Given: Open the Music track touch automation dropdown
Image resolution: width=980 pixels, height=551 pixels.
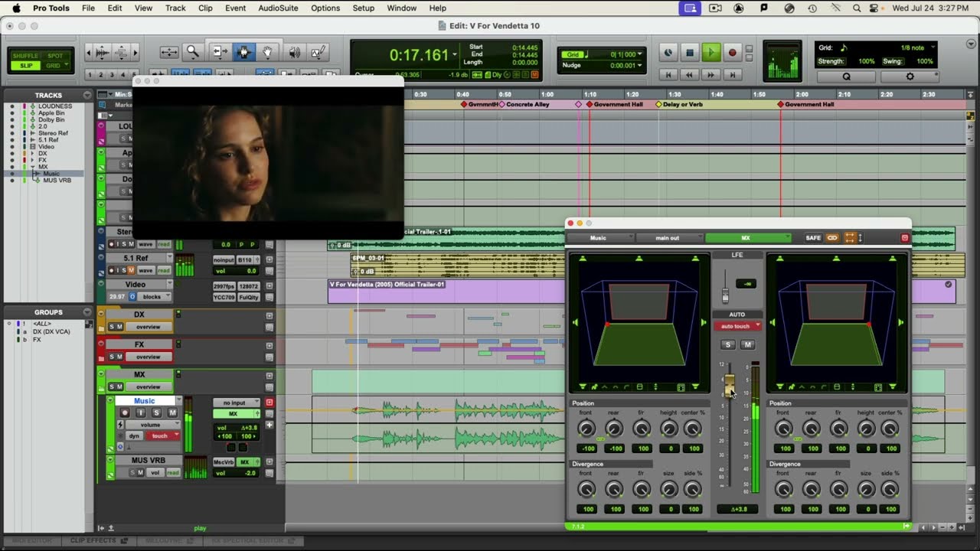Looking at the screenshot, I should (x=163, y=435).
